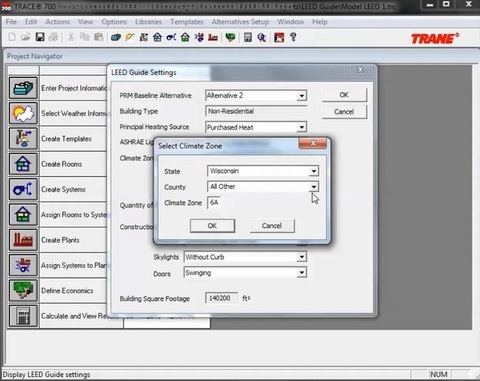
Task: Open the Select Weather Information icon
Action: 23,113
